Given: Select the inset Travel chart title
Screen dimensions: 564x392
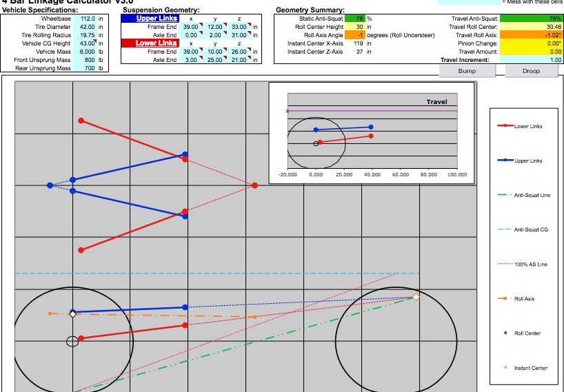Looking at the screenshot, I should pos(436,102).
